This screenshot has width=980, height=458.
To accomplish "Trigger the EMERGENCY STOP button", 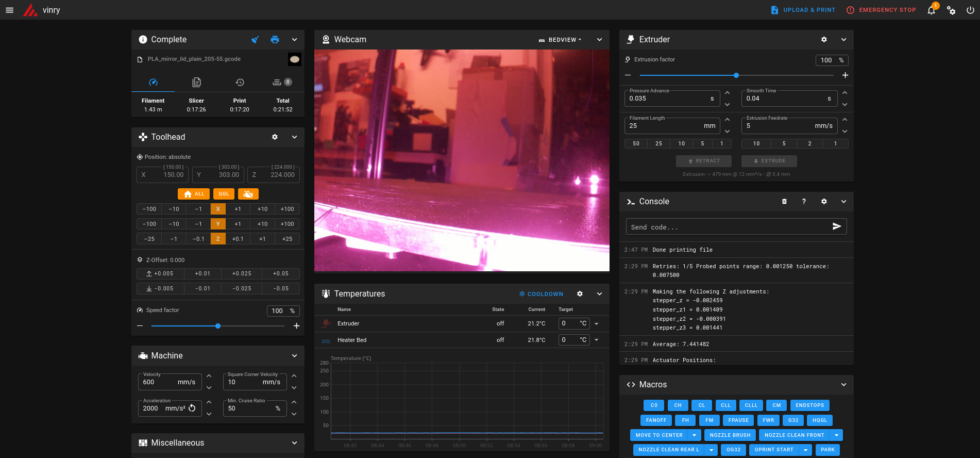I will click(x=881, y=10).
